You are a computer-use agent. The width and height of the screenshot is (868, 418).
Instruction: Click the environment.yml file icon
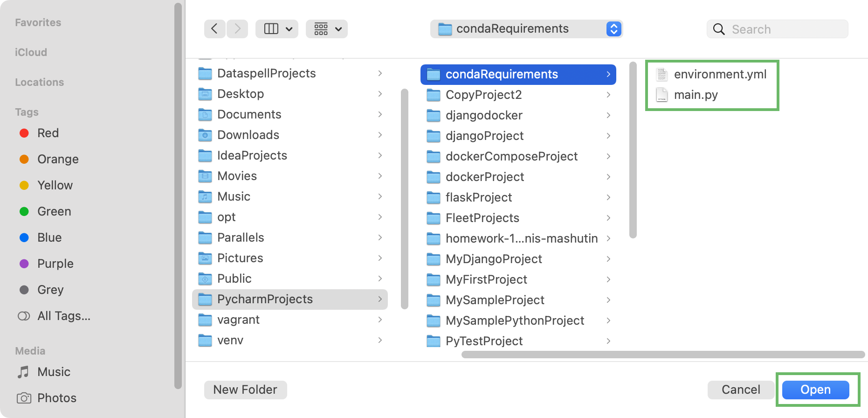point(661,74)
